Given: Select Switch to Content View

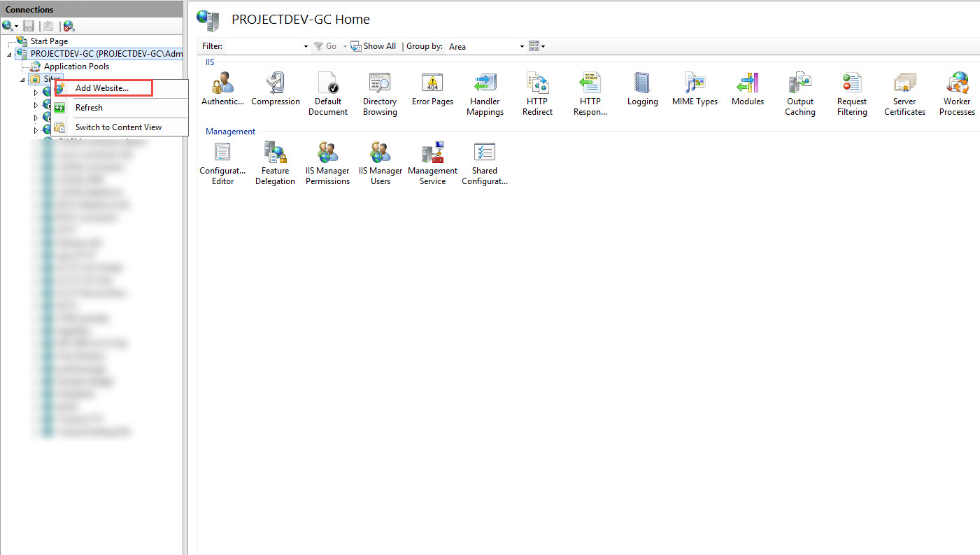Looking at the screenshot, I should pyautogui.click(x=118, y=127).
